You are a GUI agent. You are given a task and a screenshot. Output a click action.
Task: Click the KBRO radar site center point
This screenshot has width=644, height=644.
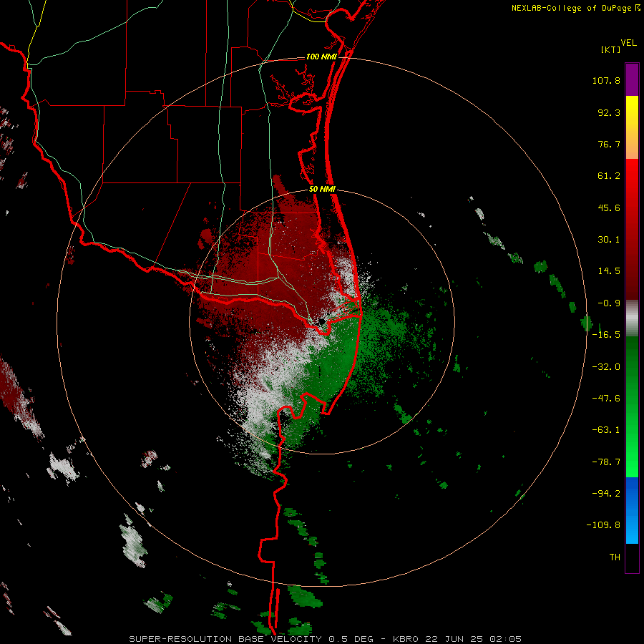(322, 321)
